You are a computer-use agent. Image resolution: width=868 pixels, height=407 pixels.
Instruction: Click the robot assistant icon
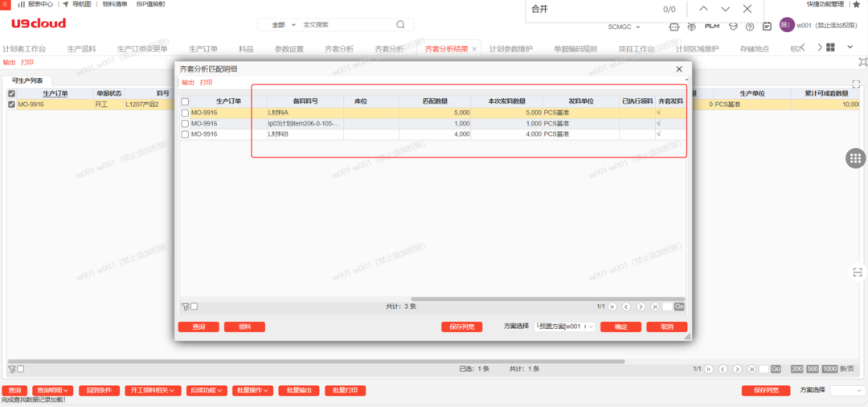[674, 27]
